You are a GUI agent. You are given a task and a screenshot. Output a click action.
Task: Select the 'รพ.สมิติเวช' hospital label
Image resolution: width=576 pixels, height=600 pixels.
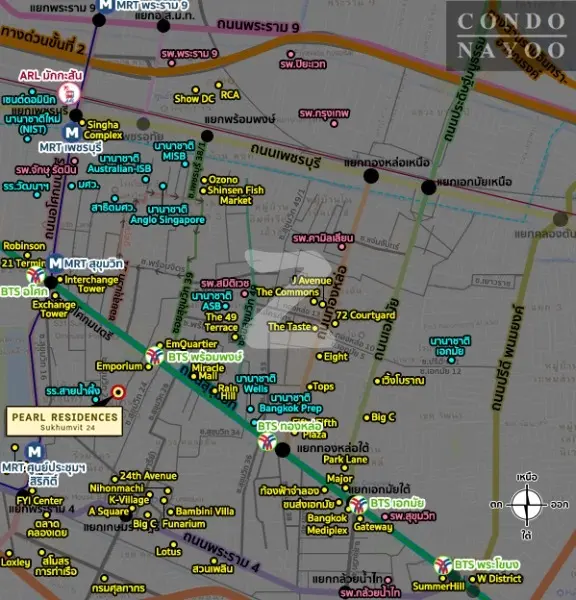click(225, 284)
